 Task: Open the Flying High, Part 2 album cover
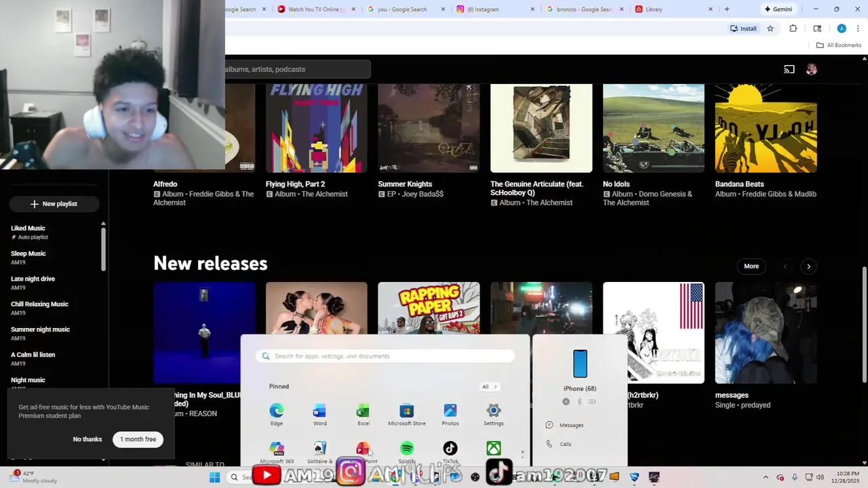point(317,128)
